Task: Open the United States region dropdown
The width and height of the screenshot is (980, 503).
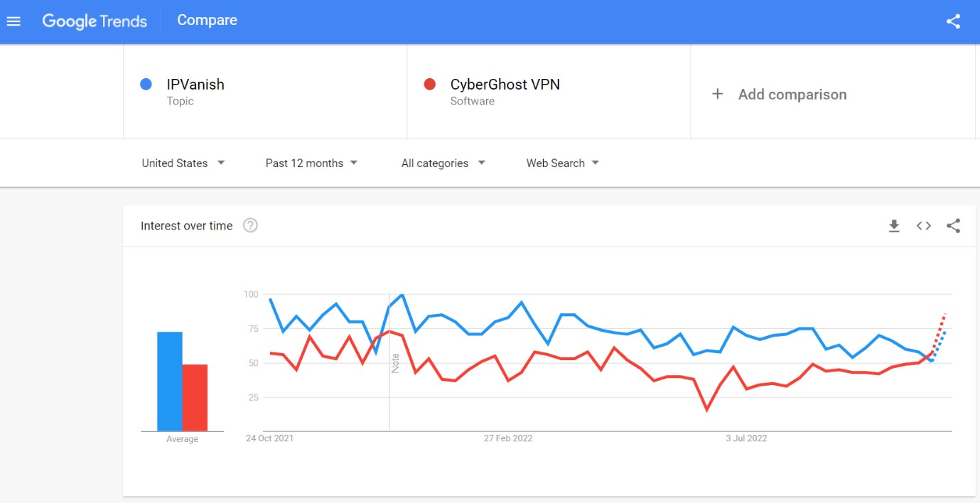Action: (183, 163)
